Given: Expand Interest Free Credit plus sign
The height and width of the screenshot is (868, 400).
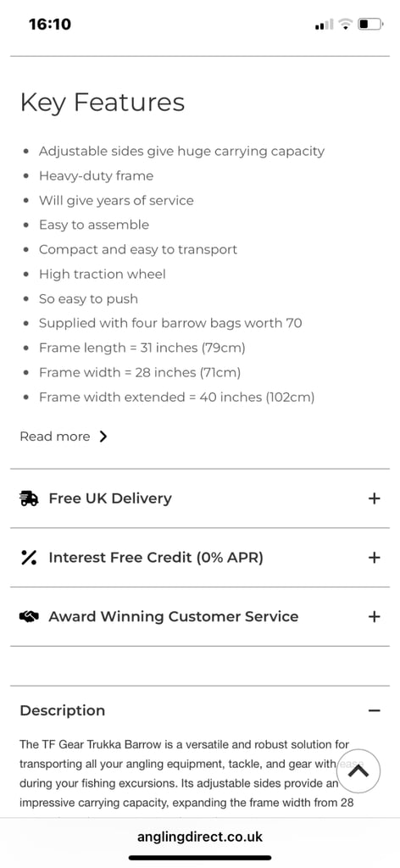Looking at the screenshot, I should [375, 558].
